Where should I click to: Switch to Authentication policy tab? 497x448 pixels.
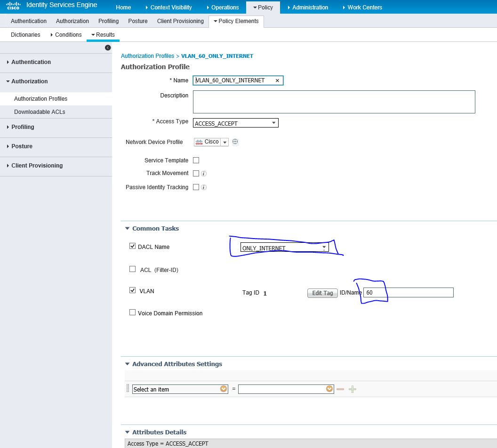click(29, 21)
